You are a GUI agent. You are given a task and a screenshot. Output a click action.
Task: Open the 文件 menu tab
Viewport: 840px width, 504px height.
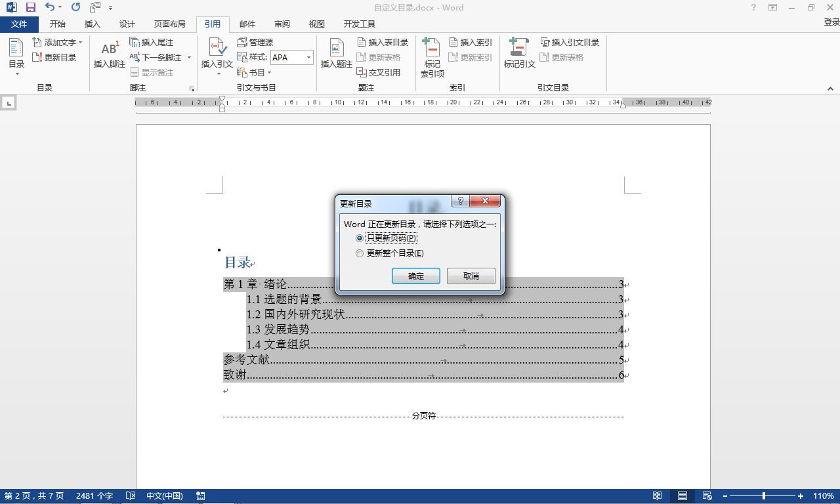pos(20,24)
